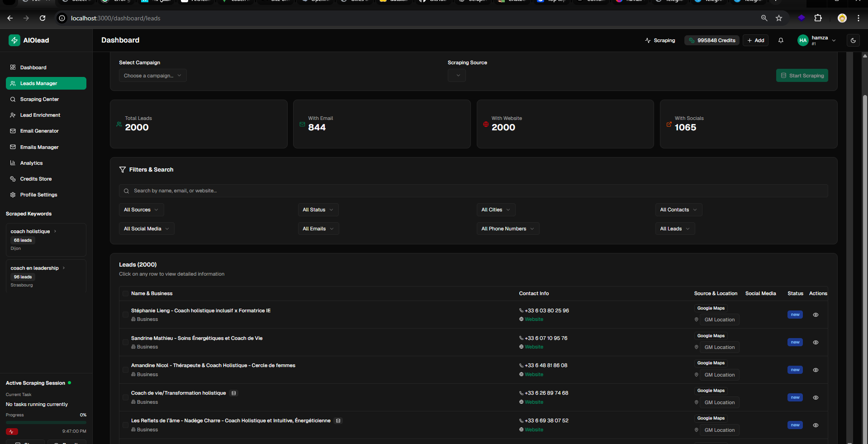This screenshot has width=868, height=444.
Task: Click the notification bell icon
Action: [780, 40]
